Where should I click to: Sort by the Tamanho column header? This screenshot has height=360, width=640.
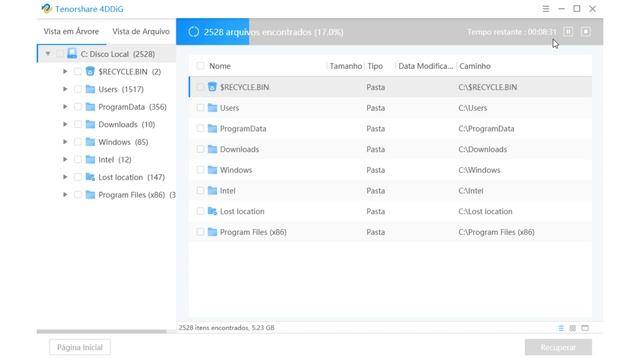tap(345, 66)
